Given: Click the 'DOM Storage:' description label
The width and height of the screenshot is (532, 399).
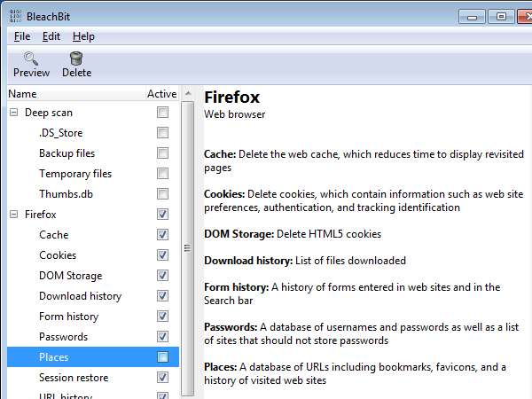Looking at the screenshot, I should click(239, 234).
